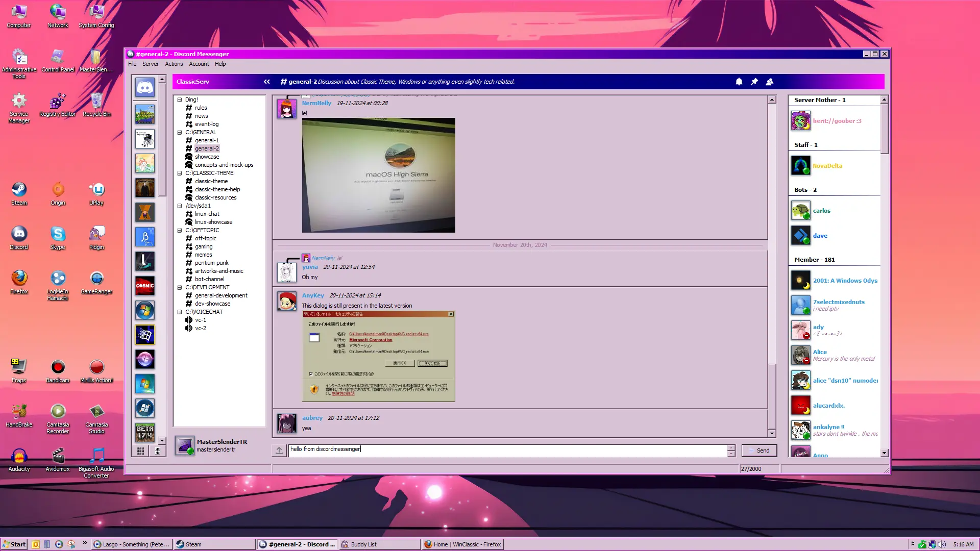Click upload file arrow button
The height and width of the screenshot is (551, 980).
click(x=279, y=450)
